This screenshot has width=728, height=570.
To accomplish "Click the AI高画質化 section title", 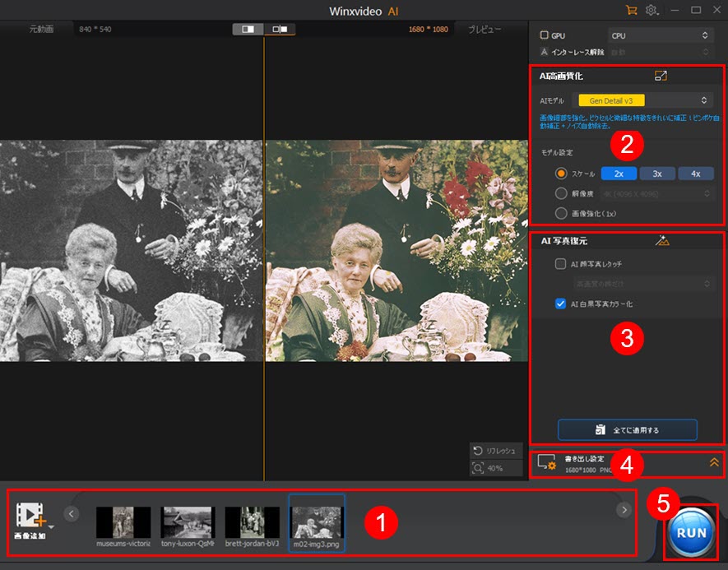I will [561, 76].
